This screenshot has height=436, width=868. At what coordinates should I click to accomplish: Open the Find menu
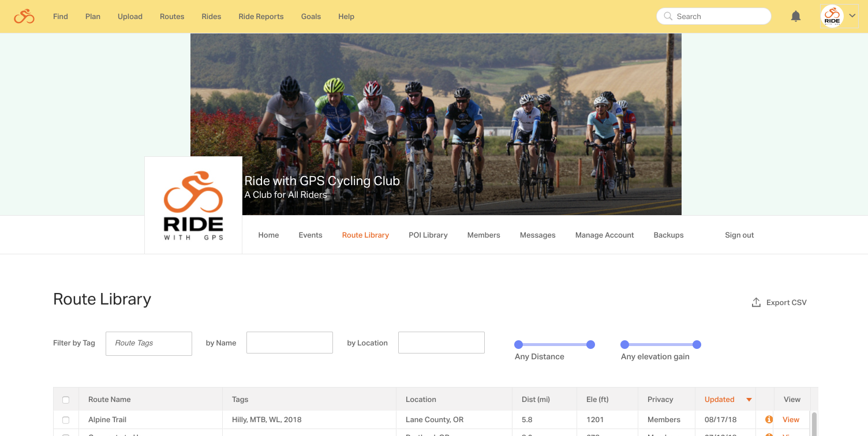click(x=61, y=16)
